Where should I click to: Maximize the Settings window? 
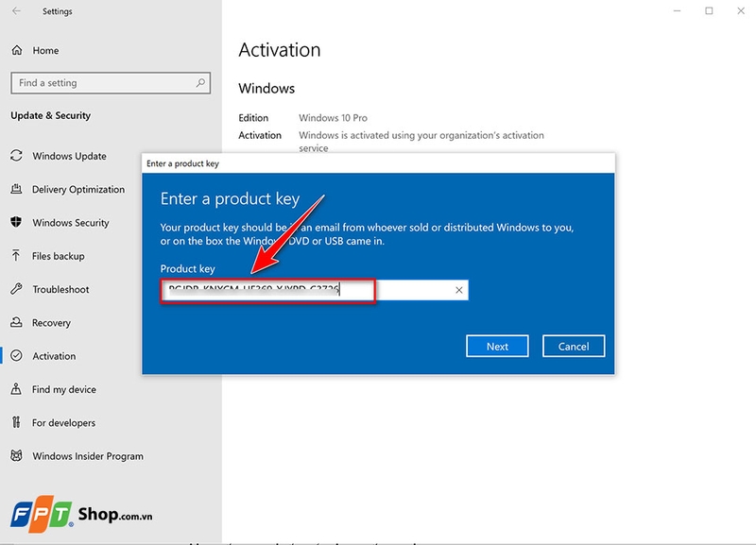(709, 10)
